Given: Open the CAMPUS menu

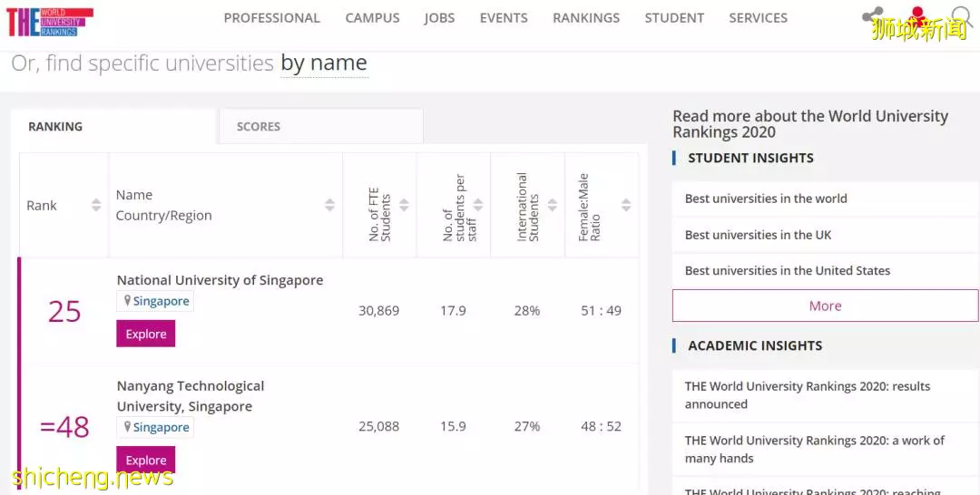Looking at the screenshot, I should (x=373, y=18).
